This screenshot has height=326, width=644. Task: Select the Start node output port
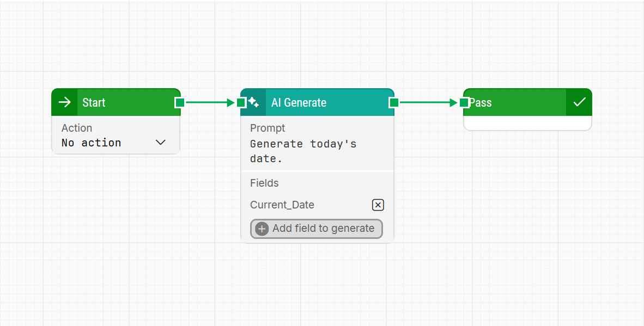(x=180, y=102)
